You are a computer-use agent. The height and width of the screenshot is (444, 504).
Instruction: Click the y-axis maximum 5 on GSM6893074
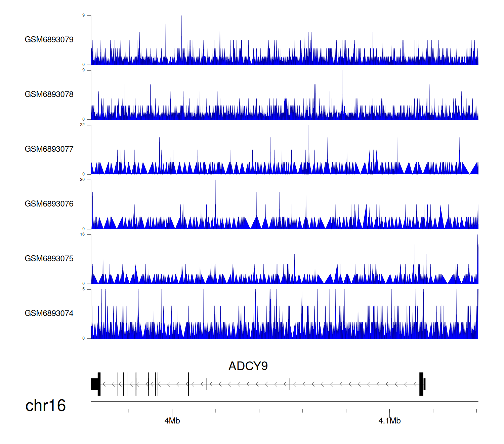(84, 289)
